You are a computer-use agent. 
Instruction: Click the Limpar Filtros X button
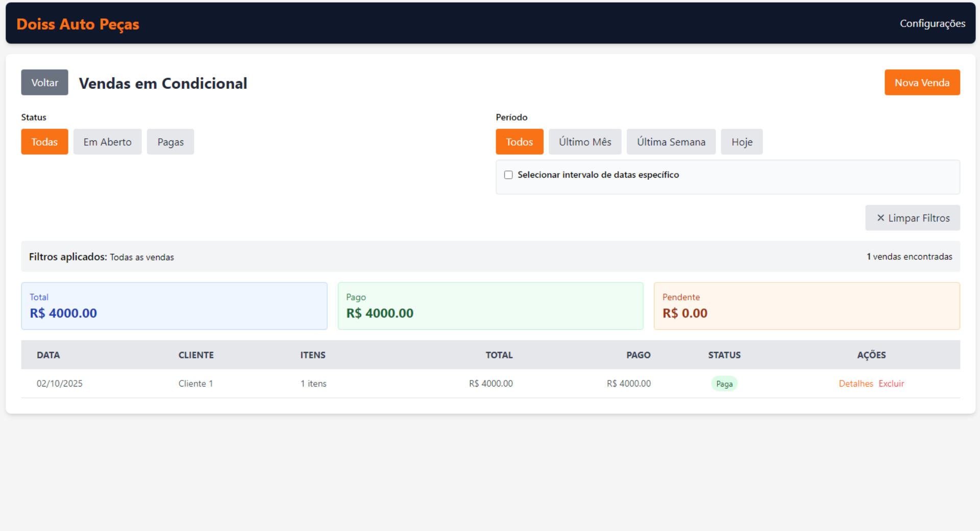(912, 218)
